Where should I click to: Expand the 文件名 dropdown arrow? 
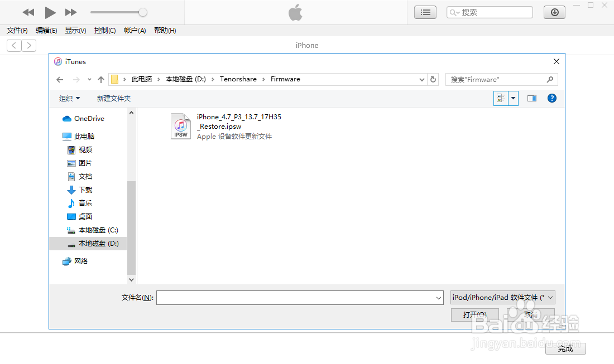(x=438, y=298)
